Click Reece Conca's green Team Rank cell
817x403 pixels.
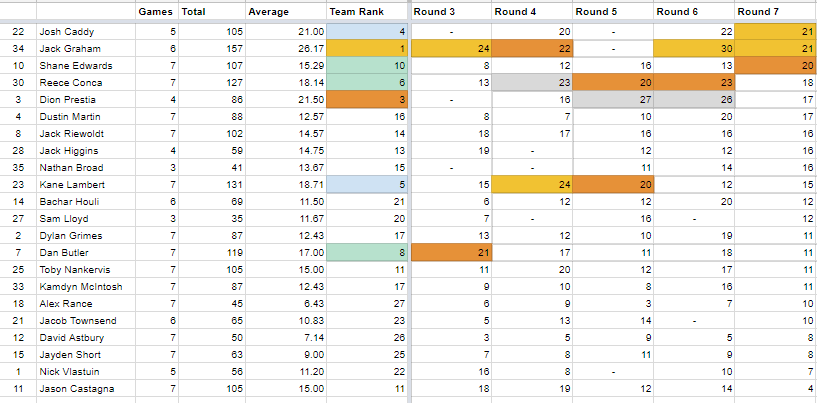(x=368, y=83)
